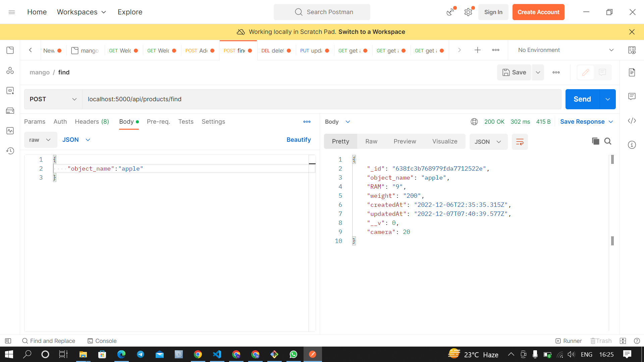Open the Pre-req. tab
This screenshot has height=362, width=644.
point(158,122)
